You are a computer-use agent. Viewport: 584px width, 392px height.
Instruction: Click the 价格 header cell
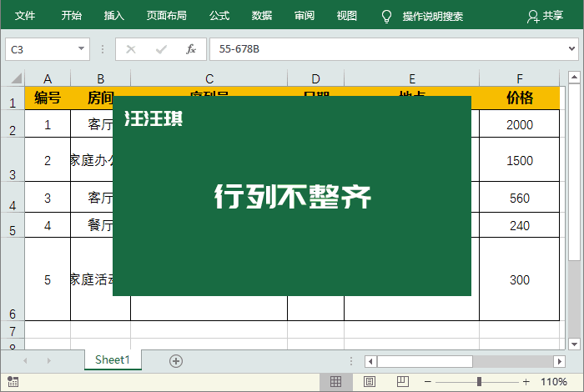(520, 98)
